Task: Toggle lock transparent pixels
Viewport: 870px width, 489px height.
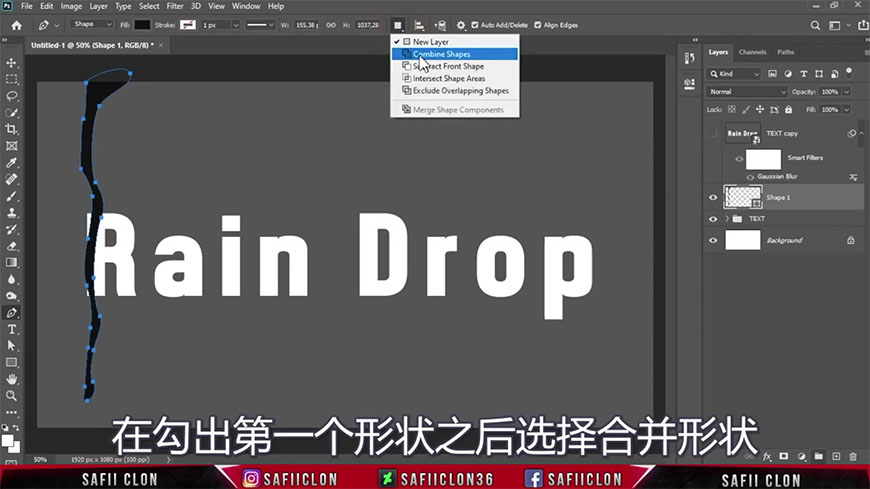Action: point(732,110)
